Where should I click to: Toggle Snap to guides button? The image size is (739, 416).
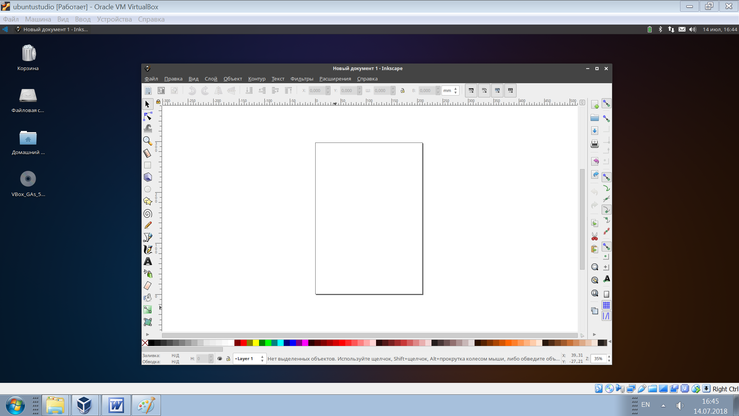pyautogui.click(x=607, y=316)
